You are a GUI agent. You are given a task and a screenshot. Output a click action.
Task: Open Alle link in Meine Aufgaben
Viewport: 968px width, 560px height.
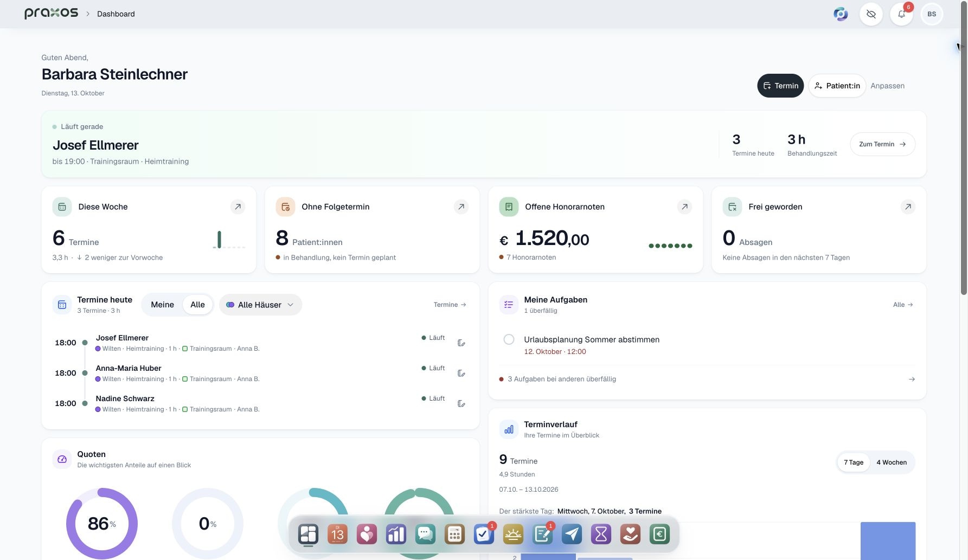pyautogui.click(x=903, y=305)
